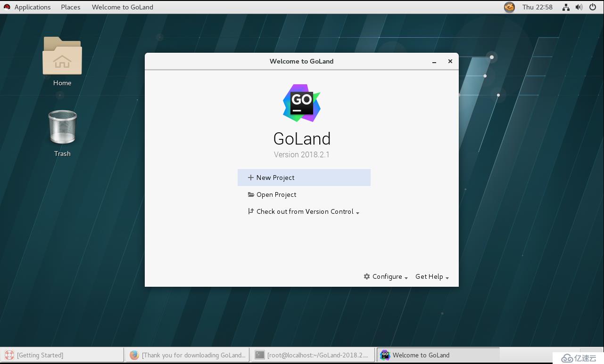Click the version control checkout icon
The image size is (604, 364).
251,211
